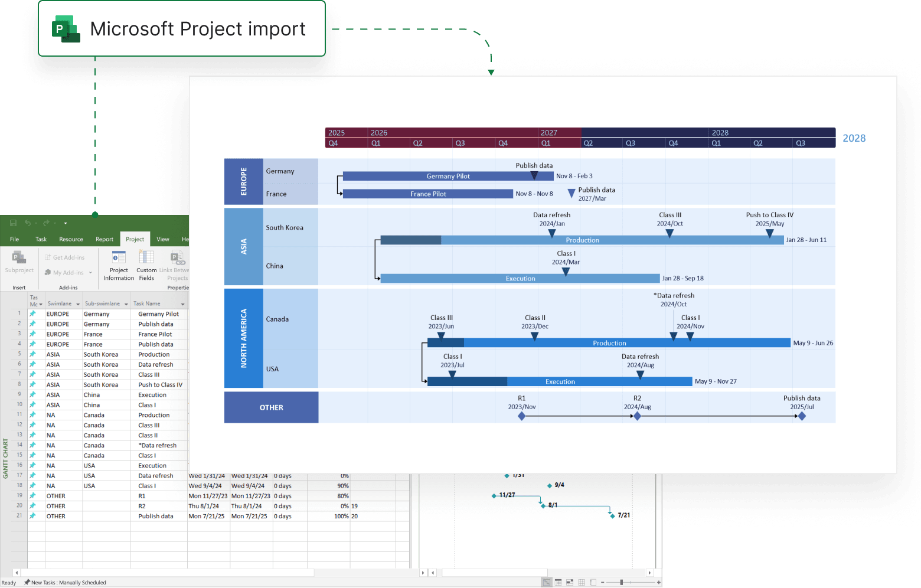
Task: Click the Undo arrow icon
Action: [x=27, y=223]
